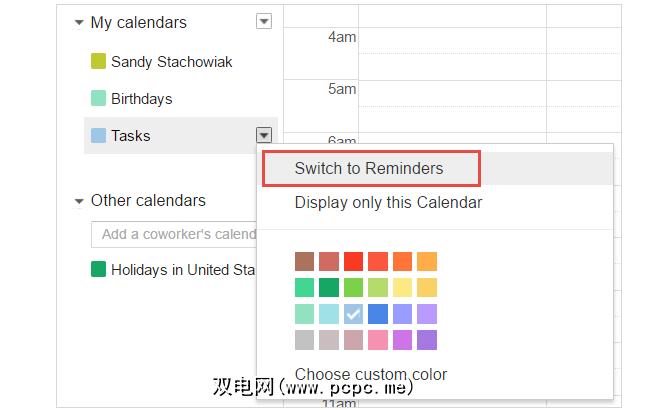Image resolution: width=670 pixels, height=410 pixels.
Task: Open the Tasks calendar options arrow
Action: (264, 135)
